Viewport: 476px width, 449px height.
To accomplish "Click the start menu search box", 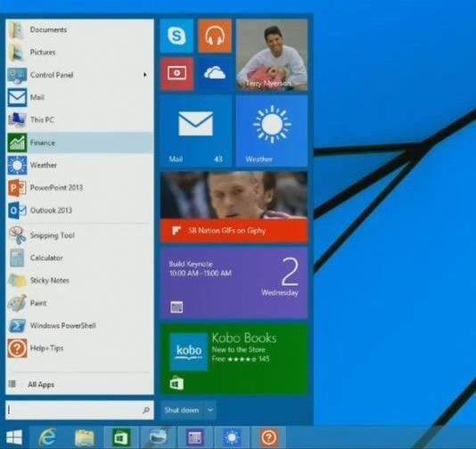I will coord(79,410).
